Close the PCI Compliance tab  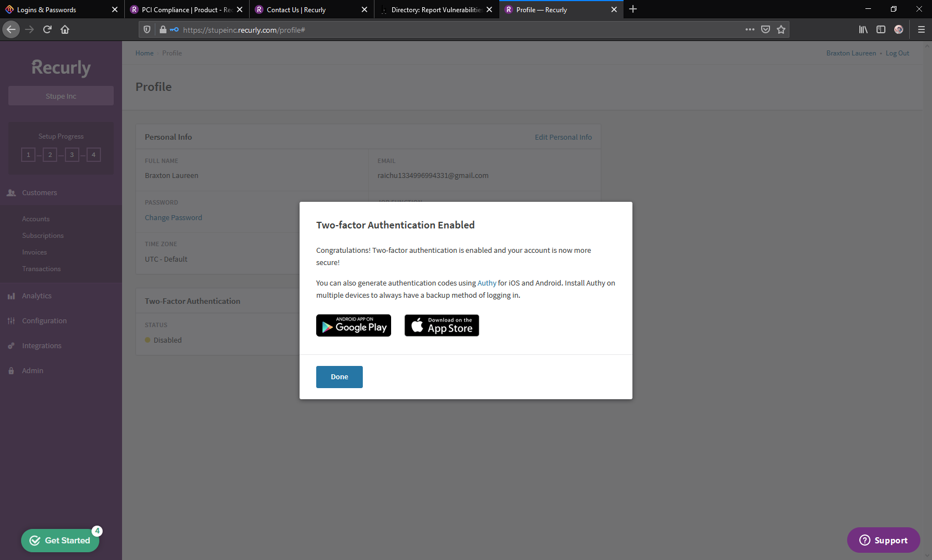tap(240, 9)
